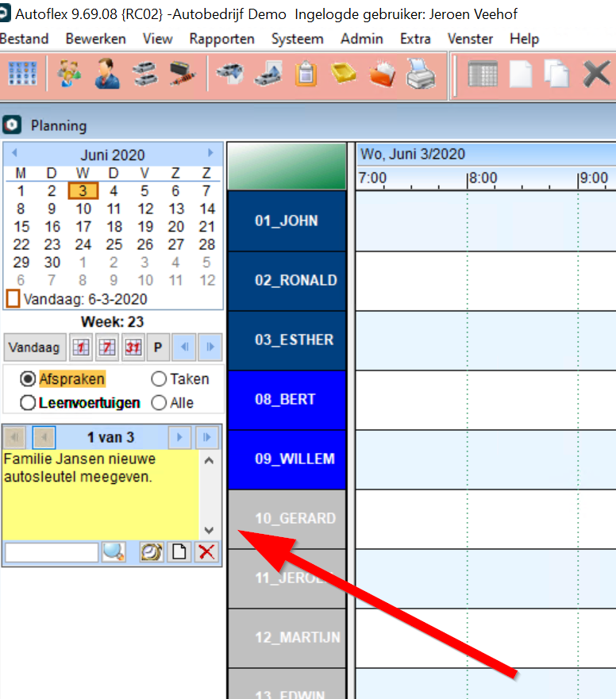This screenshot has height=699, width=616.
Task: Click the black X delete icon
Action: point(596,74)
